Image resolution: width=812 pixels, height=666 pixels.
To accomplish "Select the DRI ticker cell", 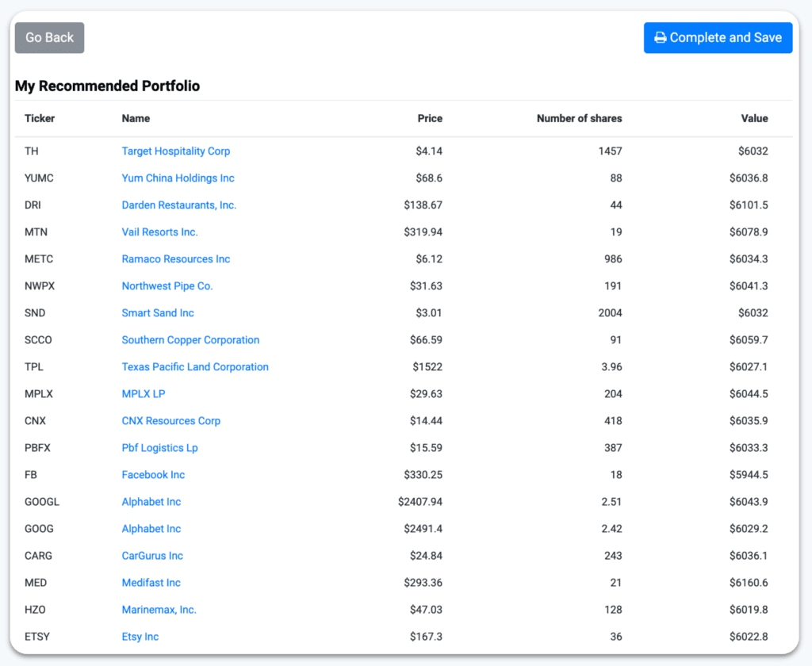I will (x=33, y=205).
